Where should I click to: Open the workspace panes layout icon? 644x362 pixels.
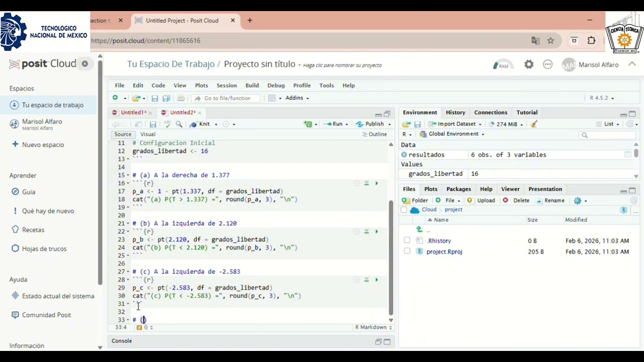click(x=272, y=98)
